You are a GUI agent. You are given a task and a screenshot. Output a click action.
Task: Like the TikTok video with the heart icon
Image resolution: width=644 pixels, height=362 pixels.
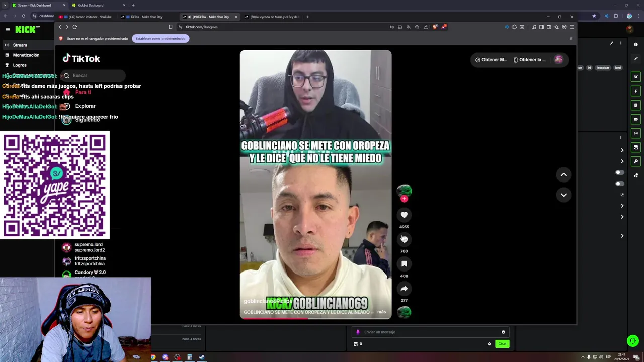(404, 215)
